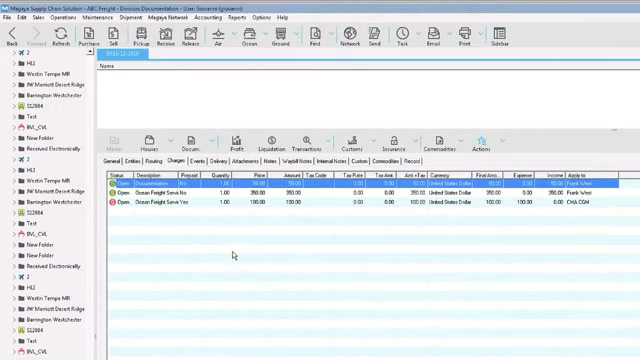Open the Maintenance menu
The width and height of the screenshot is (640, 360).
(98, 18)
